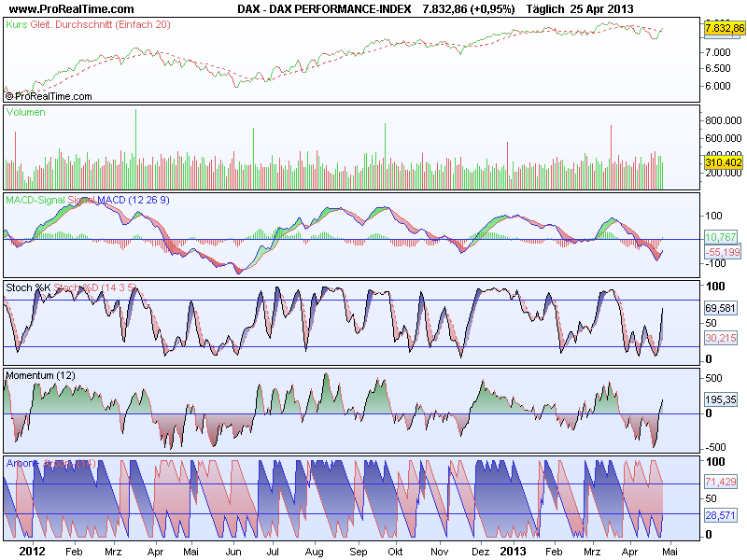This screenshot has width=747, height=560.
Task: Click the red 30,215 Stoch %D value
Action: pyautogui.click(x=720, y=338)
